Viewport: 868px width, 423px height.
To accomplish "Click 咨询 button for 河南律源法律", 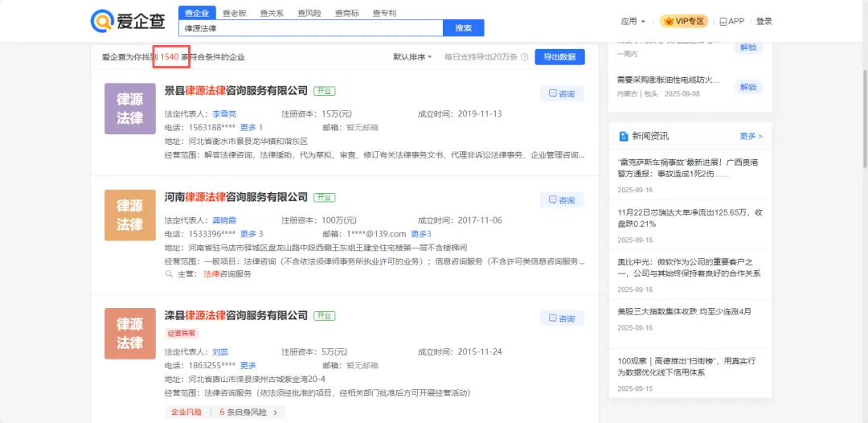I will [562, 200].
